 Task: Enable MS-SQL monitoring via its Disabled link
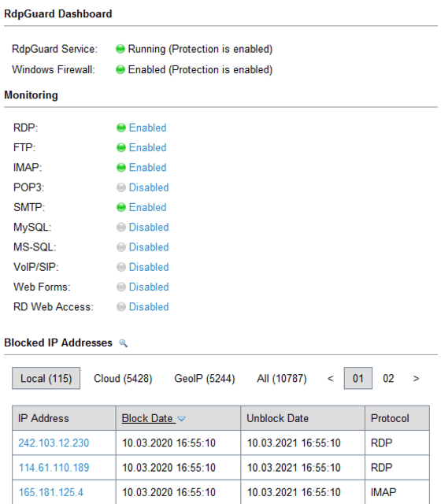pyautogui.click(x=149, y=247)
